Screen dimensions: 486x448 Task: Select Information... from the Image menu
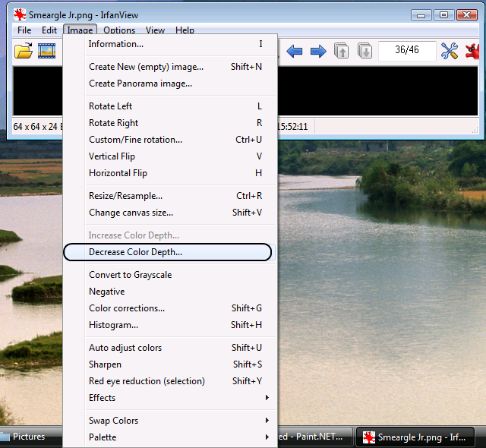[x=169, y=44]
